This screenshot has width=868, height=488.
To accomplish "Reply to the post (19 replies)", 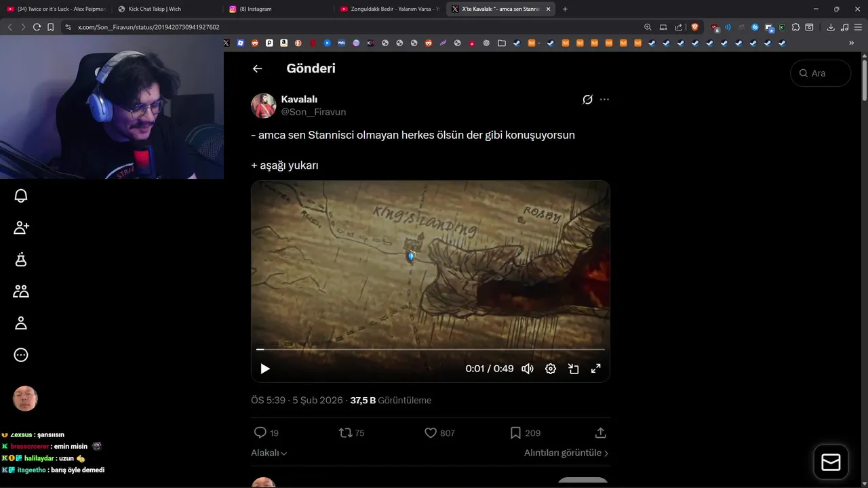I will pos(266,432).
